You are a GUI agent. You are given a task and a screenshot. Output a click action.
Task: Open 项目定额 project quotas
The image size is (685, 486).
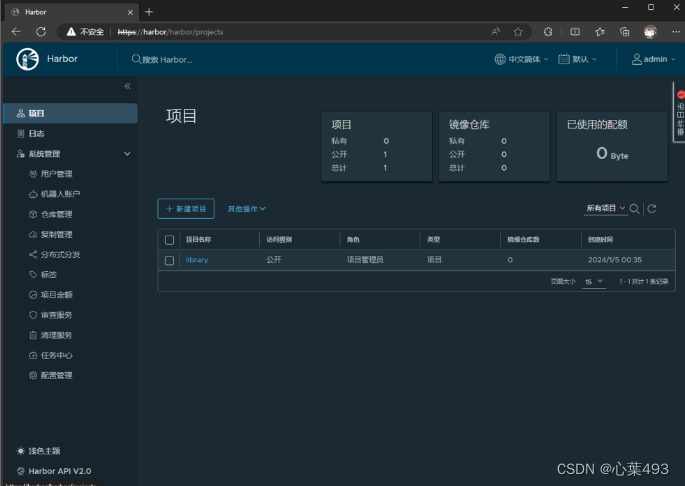click(56, 295)
